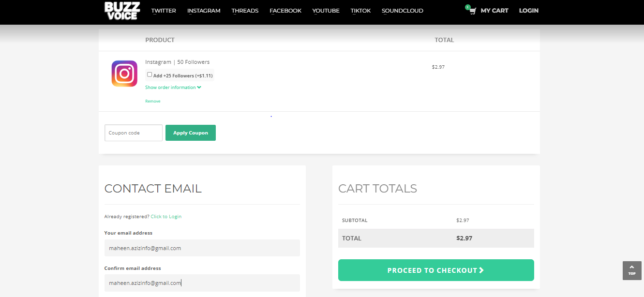The width and height of the screenshot is (644, 297).
Task: Click the CART TOTALS heading
Action: tap(377, 189)
